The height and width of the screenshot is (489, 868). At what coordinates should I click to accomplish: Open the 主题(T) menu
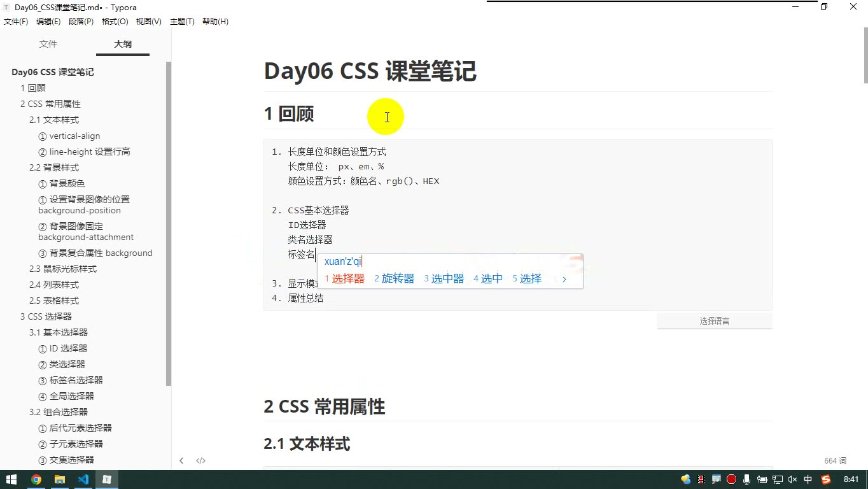click(182, 22)
